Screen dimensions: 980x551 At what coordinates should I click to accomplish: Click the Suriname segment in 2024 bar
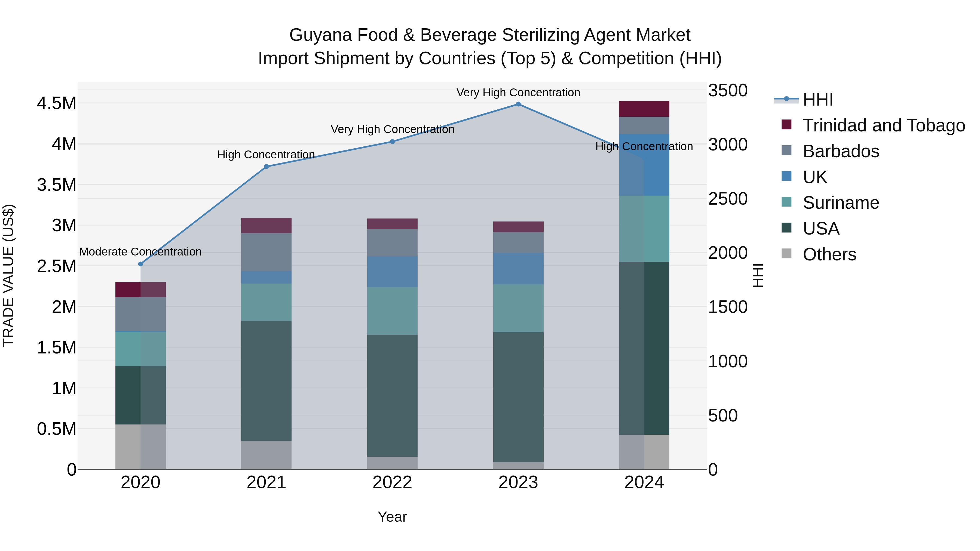[x=644, y=229]
